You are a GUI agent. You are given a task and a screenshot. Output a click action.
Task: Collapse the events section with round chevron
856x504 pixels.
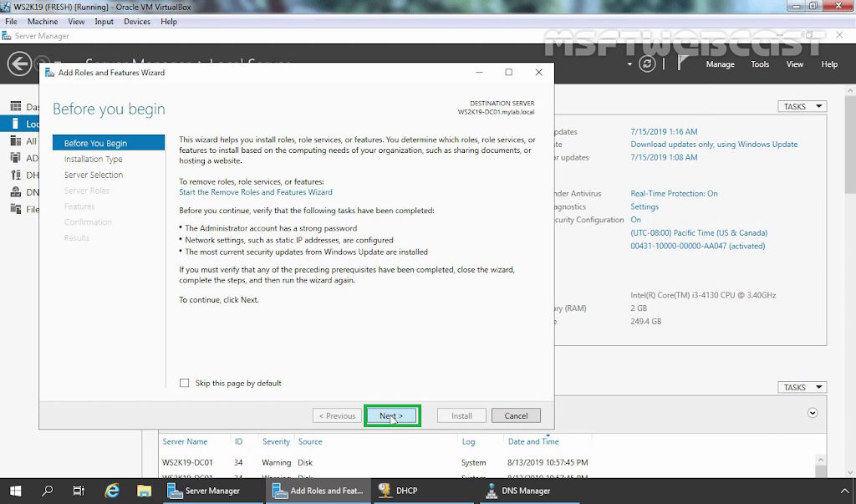coord(813,413)
